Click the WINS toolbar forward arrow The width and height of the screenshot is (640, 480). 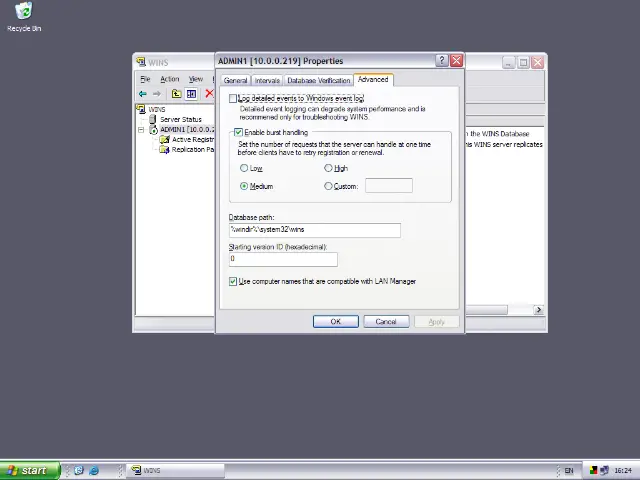tap(157, 94)
